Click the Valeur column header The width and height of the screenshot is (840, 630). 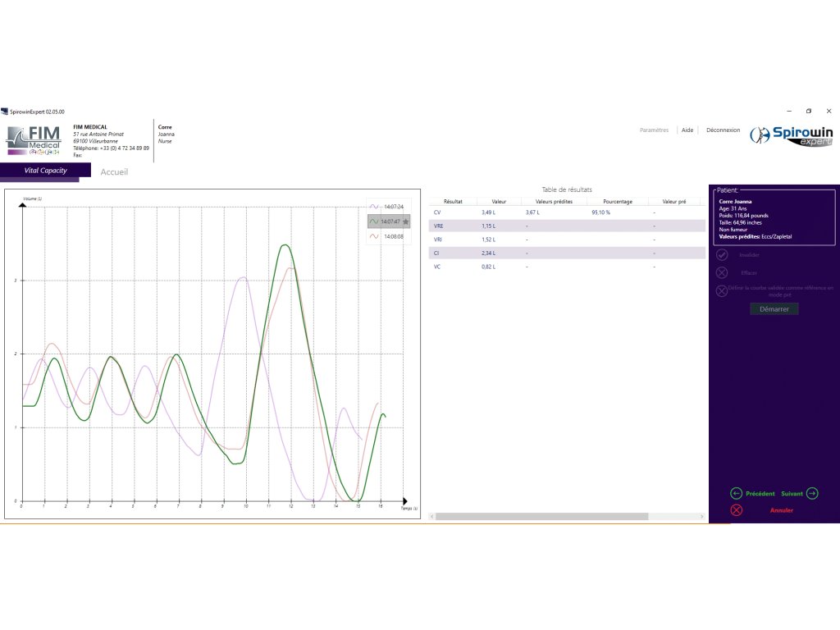tap(499, 202)
